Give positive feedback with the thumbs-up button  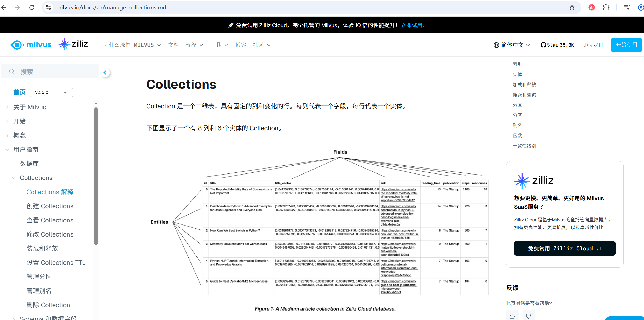coord(512,316)
